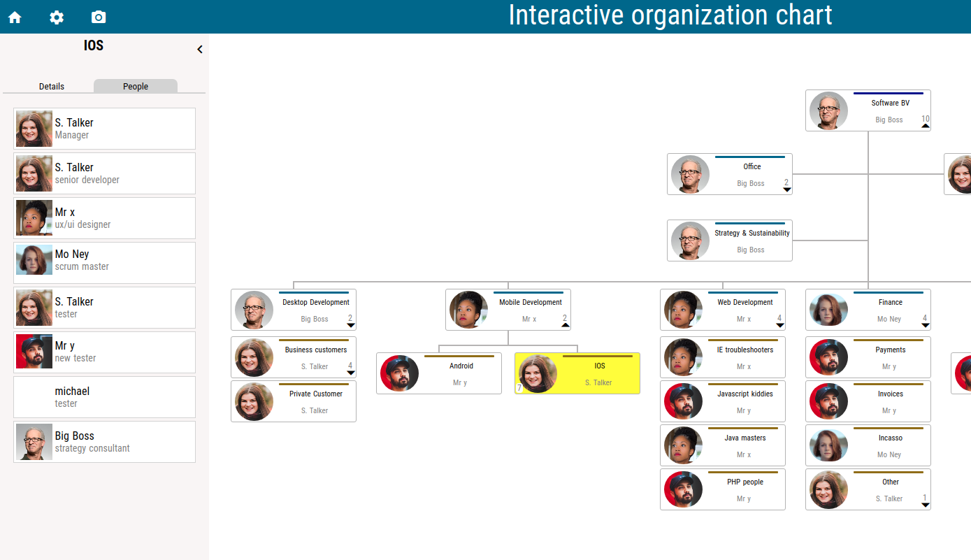
Task: Expand Business customers node arrow
Action: coord(351,373)
